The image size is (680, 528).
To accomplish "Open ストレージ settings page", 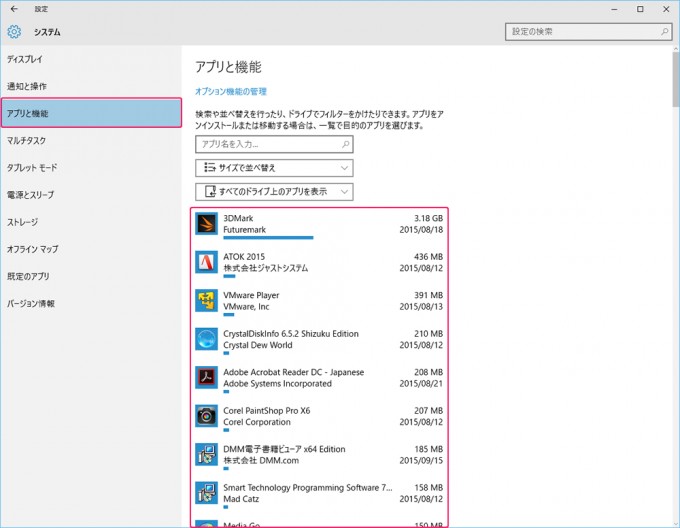I will (x=91, y=222).
